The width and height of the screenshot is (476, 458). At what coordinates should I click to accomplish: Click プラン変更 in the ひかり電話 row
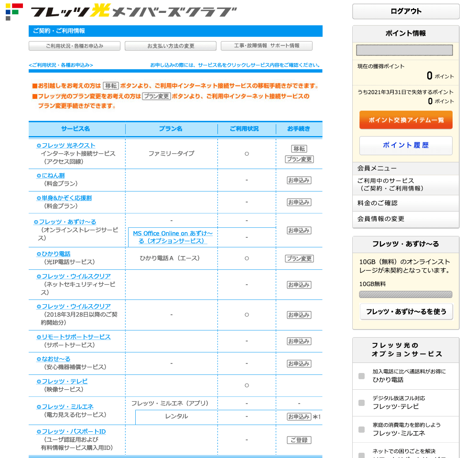coord(299,259)
